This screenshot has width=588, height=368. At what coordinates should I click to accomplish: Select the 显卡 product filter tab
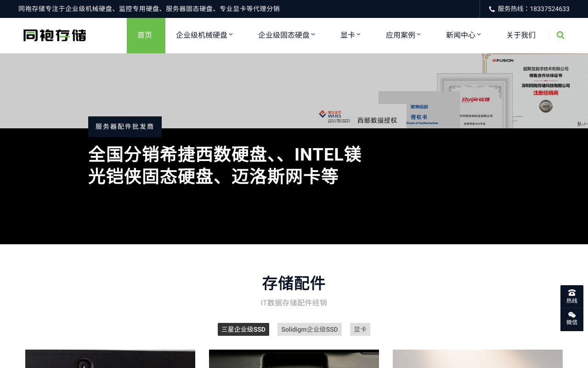click(x=360, y=329)
